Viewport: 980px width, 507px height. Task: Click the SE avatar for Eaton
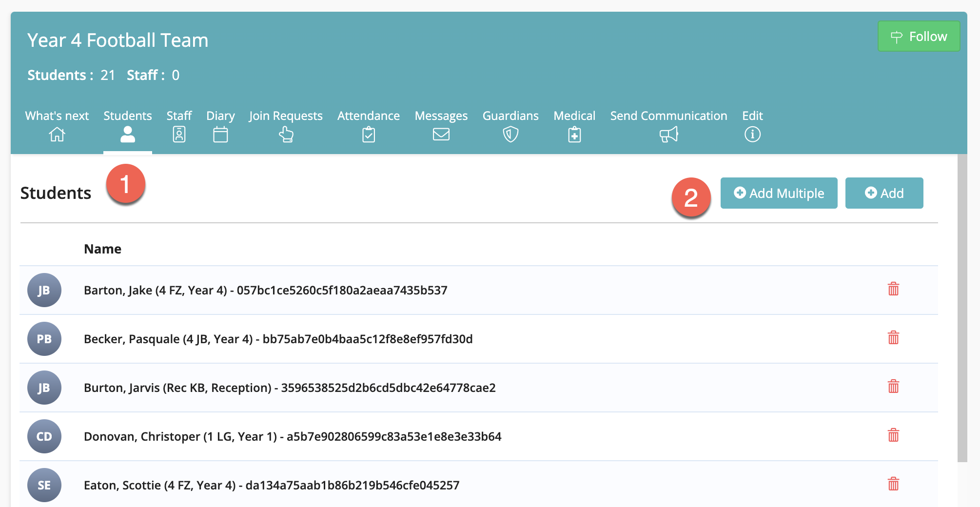(x=44, y=485)
